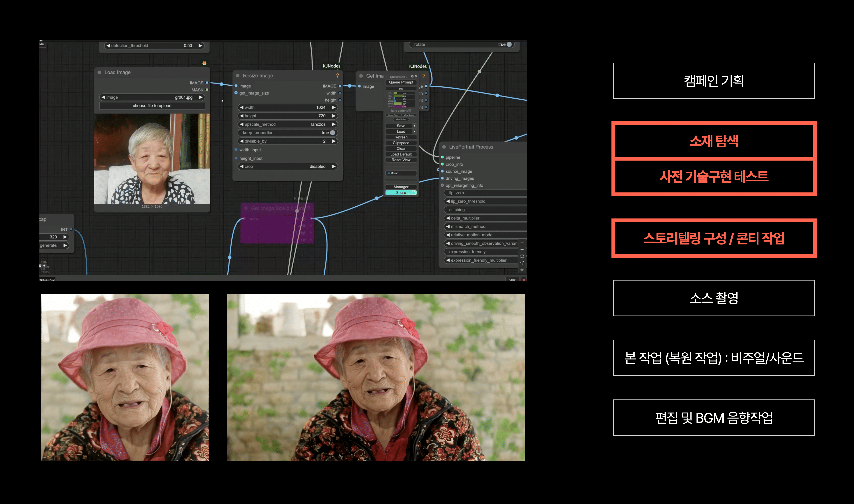The image size is (854, 504).
Task: Decrease detection_threshold with left arrow
Action: point(108,46)
